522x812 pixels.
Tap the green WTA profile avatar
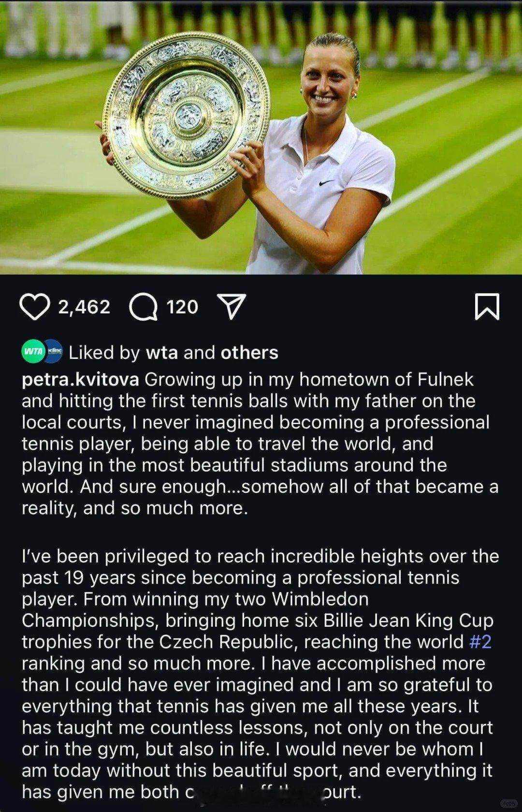pyautogui.click(x=33, y=352)
